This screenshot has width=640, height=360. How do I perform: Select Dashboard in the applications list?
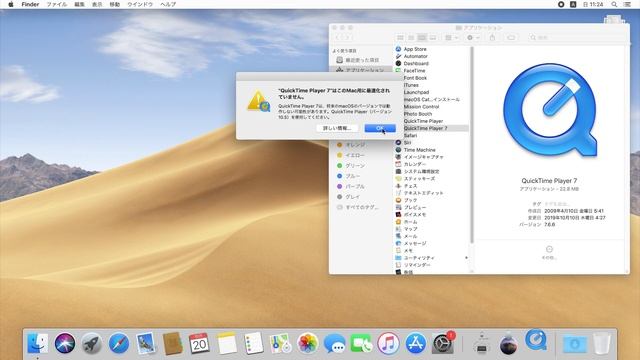click(416, 64)
